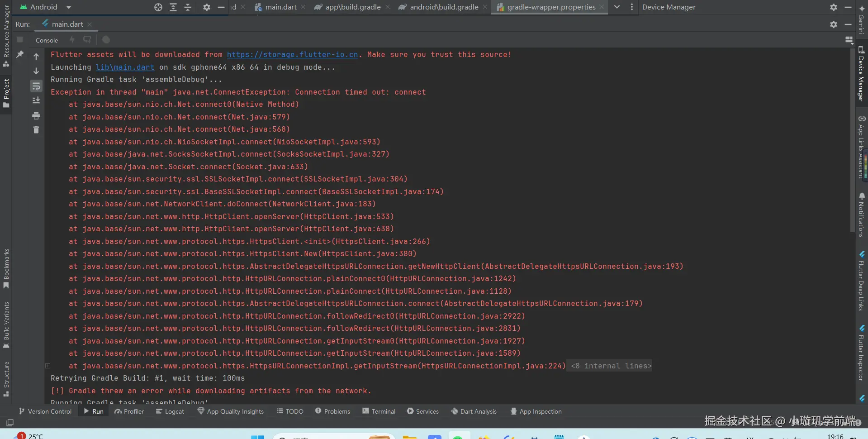Open the Dart Analysis tool window
868x439 pixels.
click(x=474, y=411)
